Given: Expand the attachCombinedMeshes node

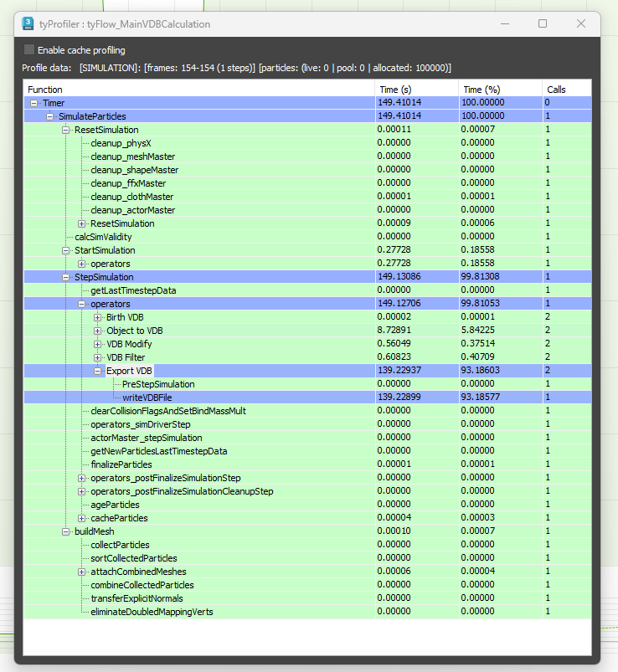Looking at the screenshot, I should [x=82, y=572].
